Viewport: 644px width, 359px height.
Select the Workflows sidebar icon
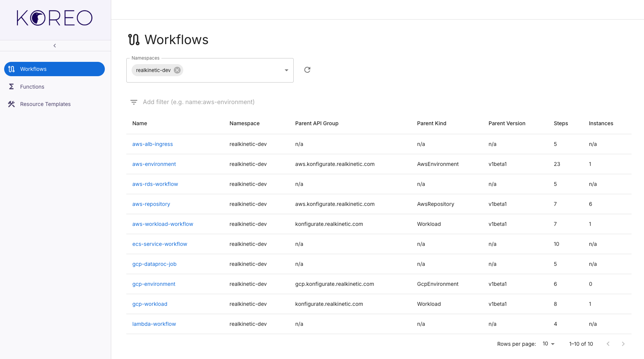coord(11,69)
